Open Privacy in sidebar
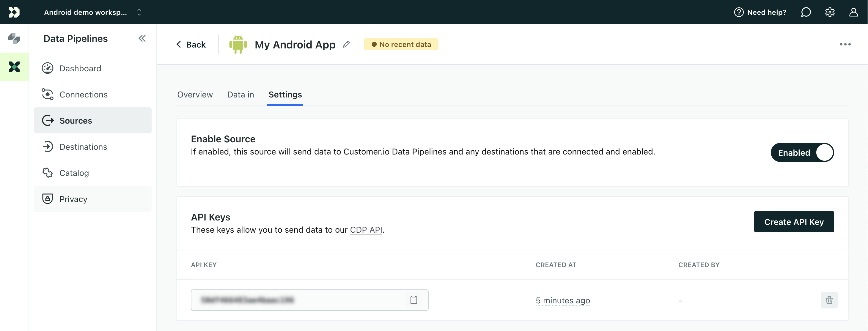This screenshot has height=331, width=868. pyautogui.click(x=93, y=199)
